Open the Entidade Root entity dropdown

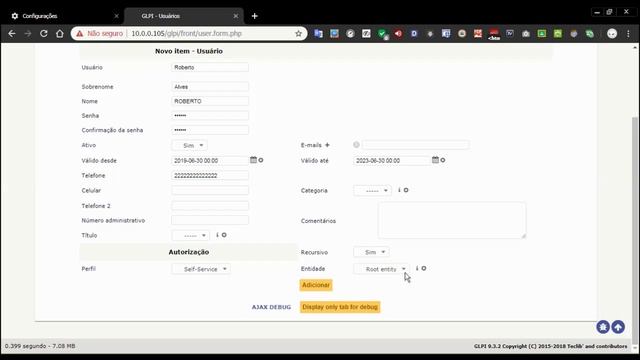[x=381, y=269]
